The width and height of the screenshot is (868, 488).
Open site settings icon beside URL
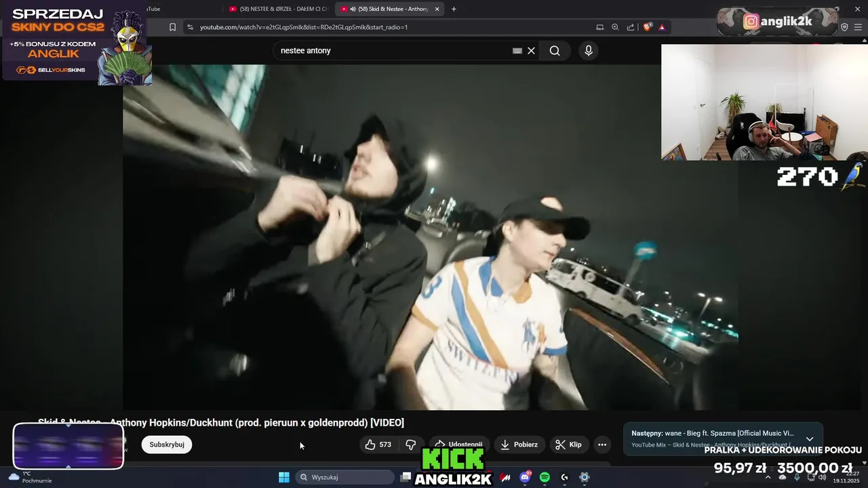click(x=191, y=27)
